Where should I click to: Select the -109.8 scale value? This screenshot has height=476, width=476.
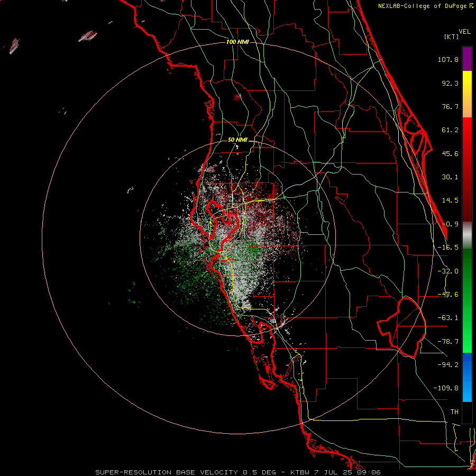[x=446, y=388]
